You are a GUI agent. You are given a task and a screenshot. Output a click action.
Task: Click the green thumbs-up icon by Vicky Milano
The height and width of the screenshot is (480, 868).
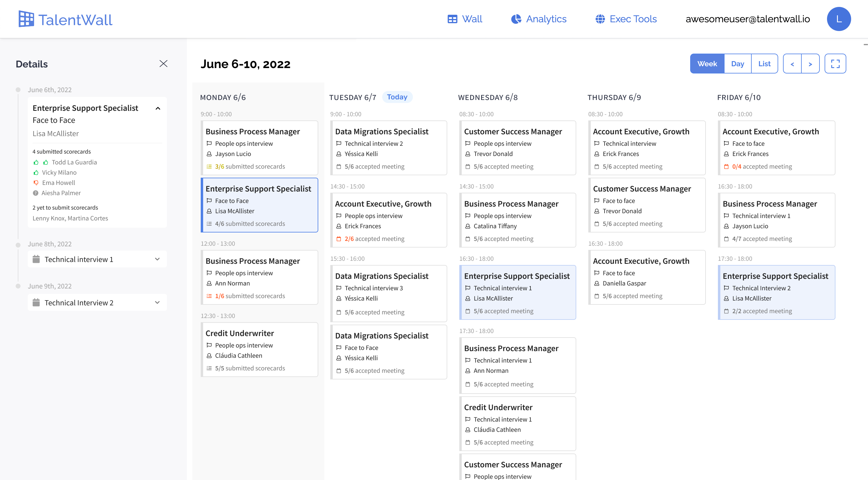coord(36,173)
